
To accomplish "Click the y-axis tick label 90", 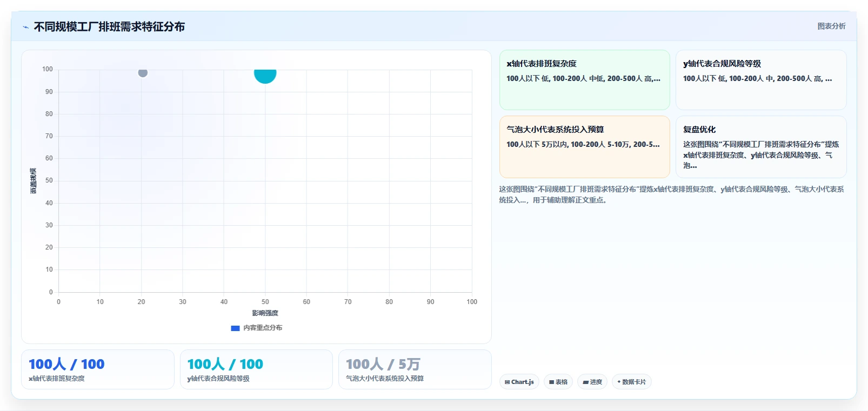I will (49, 92).
